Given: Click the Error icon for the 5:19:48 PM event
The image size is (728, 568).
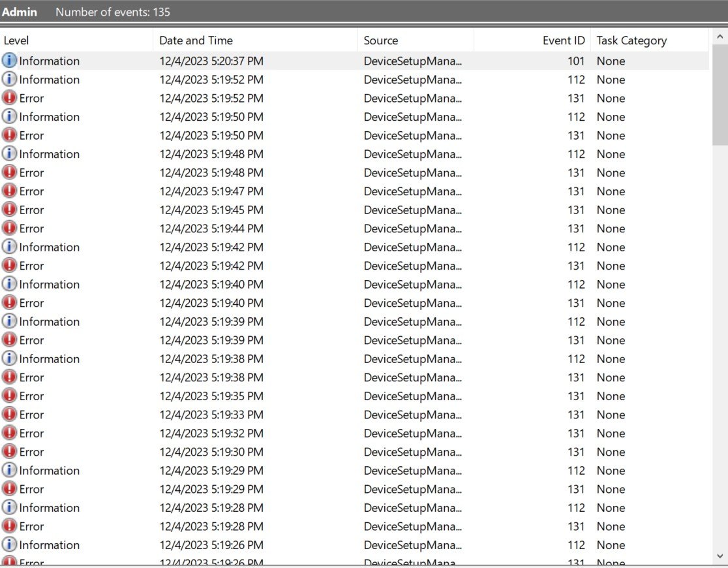Looking at the screenshot, I should click(9, 172).
